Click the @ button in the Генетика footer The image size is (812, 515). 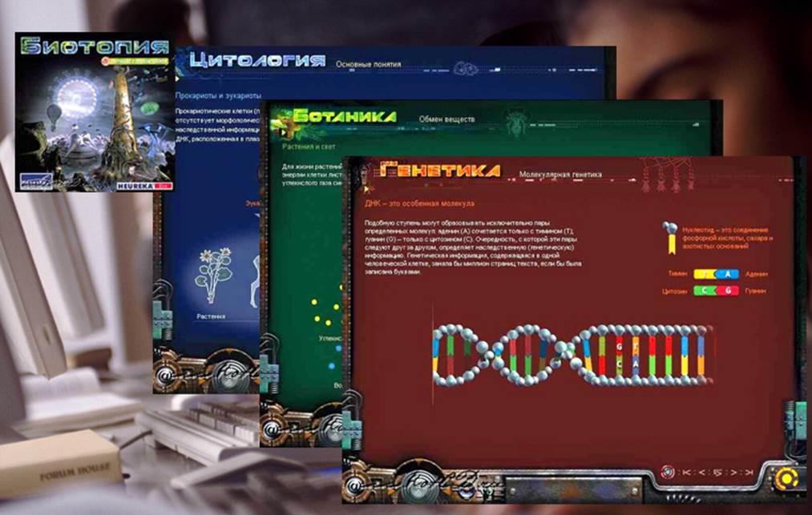point(354,486)
